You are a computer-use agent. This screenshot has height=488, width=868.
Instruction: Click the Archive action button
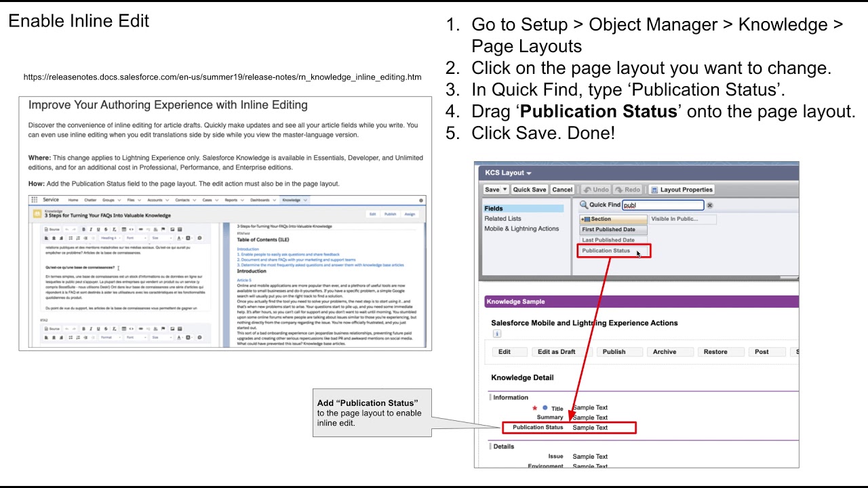(x=671, y=352)
